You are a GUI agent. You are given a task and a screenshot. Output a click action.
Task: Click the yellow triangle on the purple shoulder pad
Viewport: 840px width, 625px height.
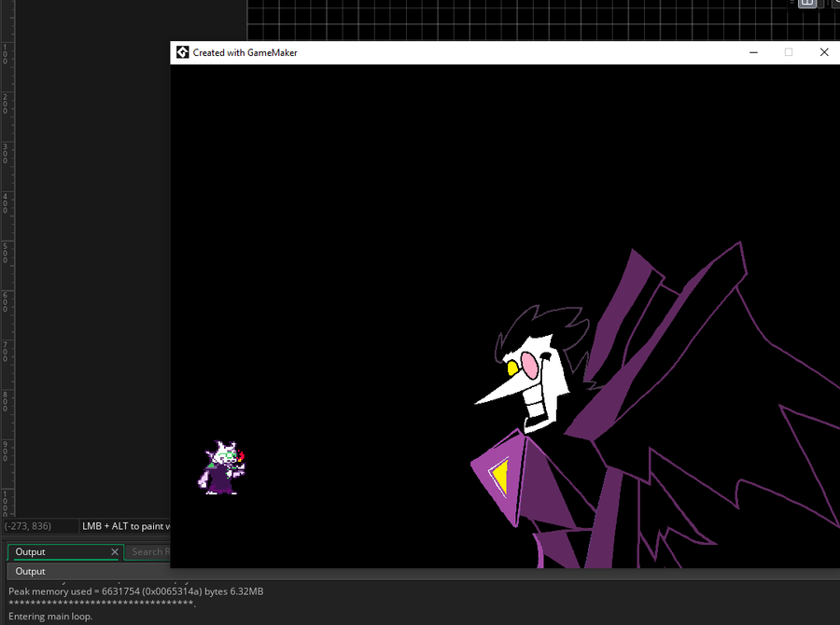coord(501,476)
